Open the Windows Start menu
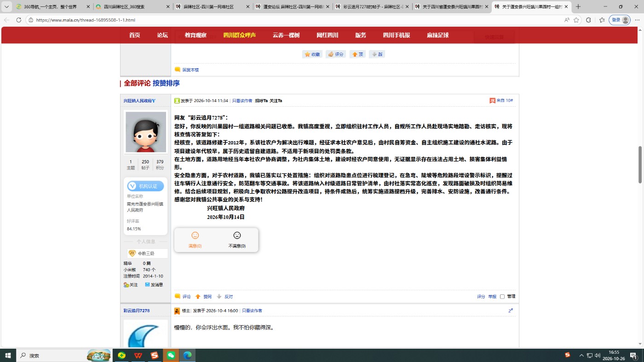This screenshot has height=362, width=644. click(x=8, y=356)
